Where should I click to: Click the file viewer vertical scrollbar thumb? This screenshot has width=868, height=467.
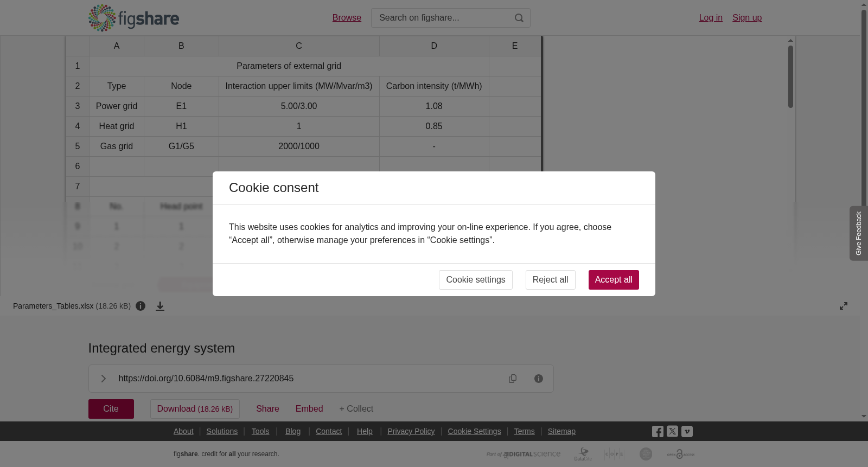pyautogui.click(x=791, y=76)
